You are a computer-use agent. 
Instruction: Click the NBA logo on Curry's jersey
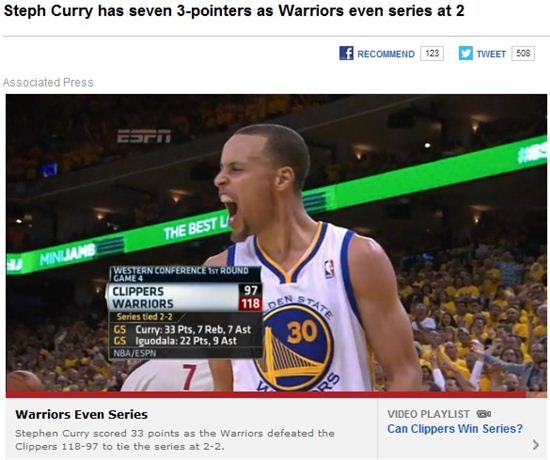(x=329, y=269)
